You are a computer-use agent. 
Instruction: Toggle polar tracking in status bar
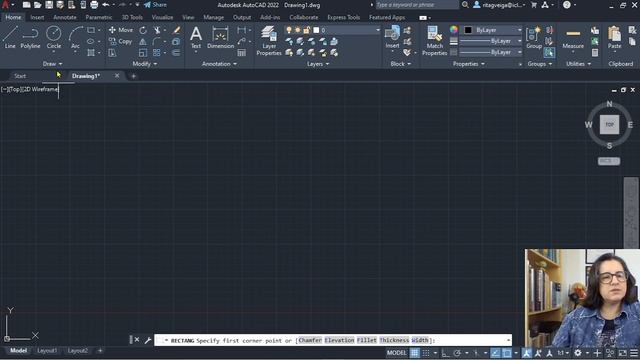[457, 353]
